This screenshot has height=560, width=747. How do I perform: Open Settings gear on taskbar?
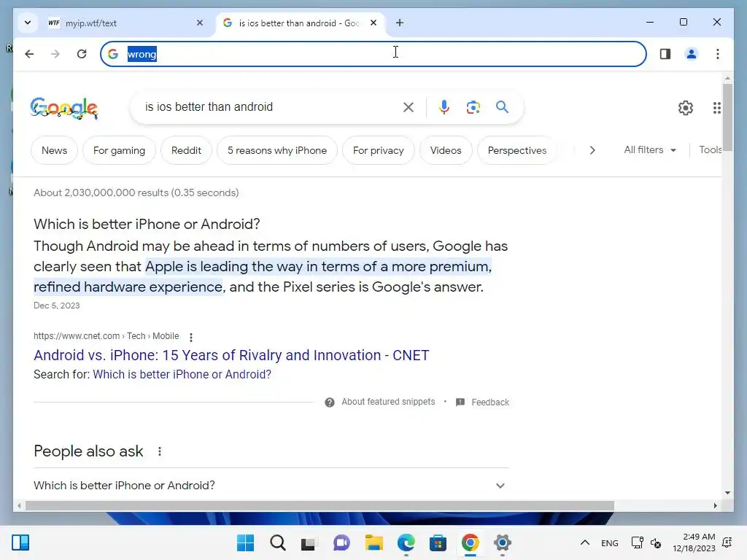[502, 542]
